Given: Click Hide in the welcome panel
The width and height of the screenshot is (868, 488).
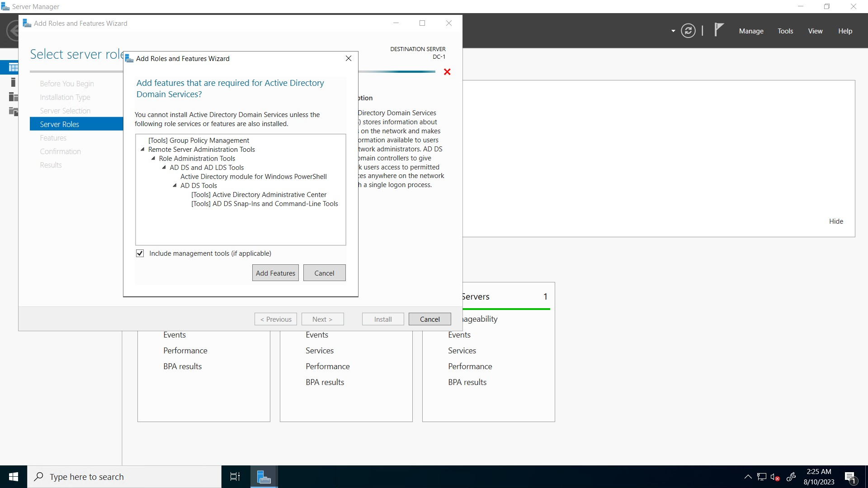Looking at the screenshot, I should click(836, 221).
